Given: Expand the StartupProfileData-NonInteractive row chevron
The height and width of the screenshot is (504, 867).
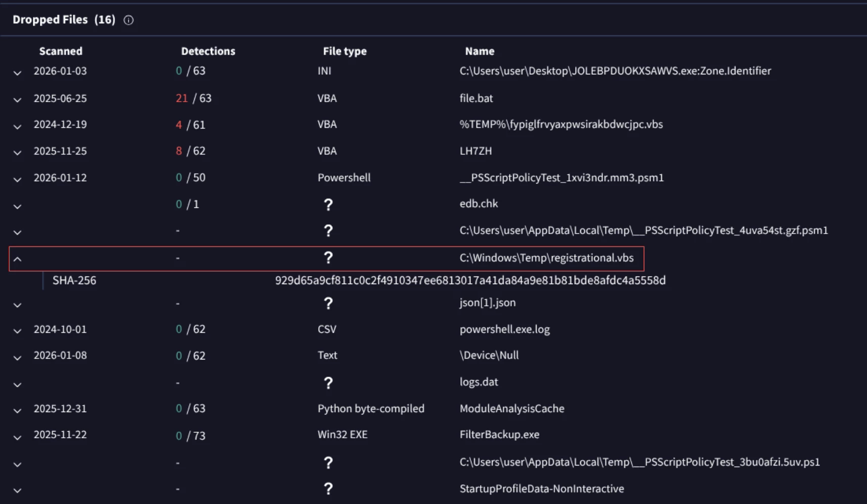Looking at the screenshot, I should click(17, 490).
